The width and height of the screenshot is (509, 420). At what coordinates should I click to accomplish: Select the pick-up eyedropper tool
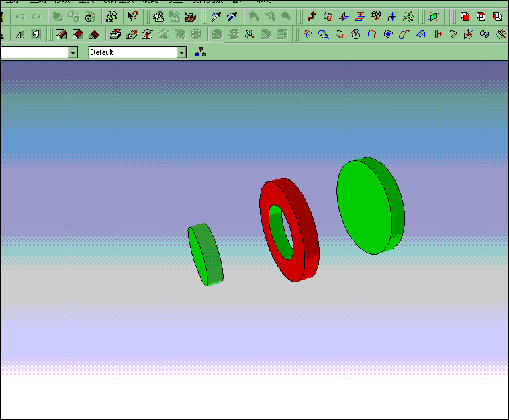click(x=216, y=17)
